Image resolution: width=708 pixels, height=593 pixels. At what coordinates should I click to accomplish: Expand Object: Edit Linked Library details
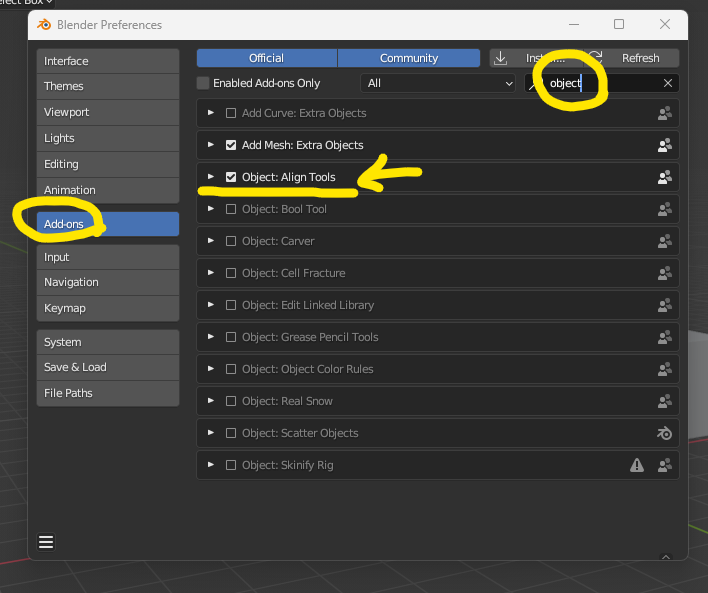click(x=210, y=305)
